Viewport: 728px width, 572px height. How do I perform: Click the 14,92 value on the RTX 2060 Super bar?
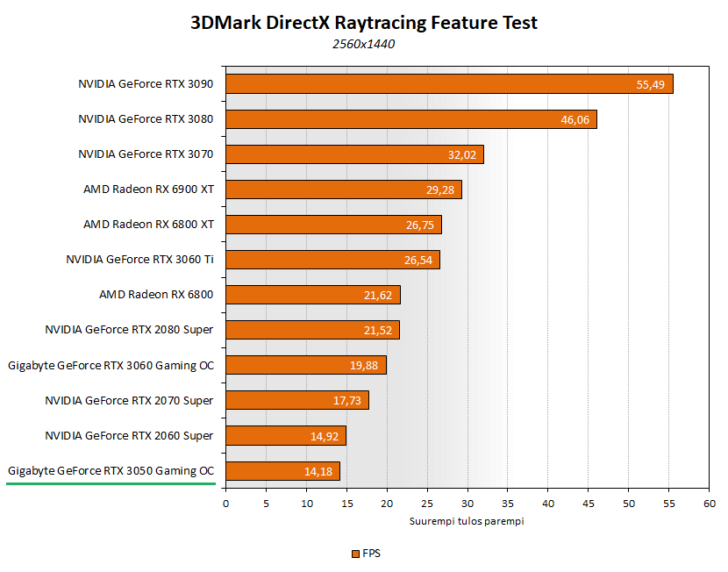(x=325, y=436)
